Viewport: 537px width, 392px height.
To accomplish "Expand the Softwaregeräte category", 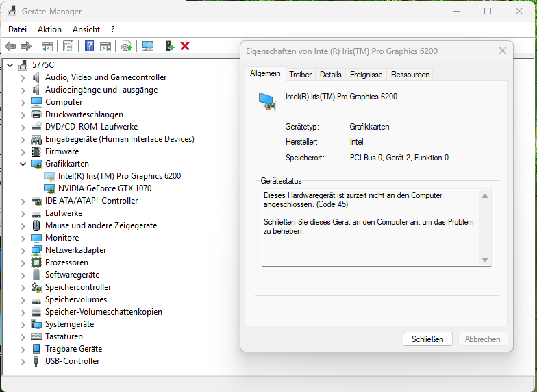I will [x=23, y=275].
